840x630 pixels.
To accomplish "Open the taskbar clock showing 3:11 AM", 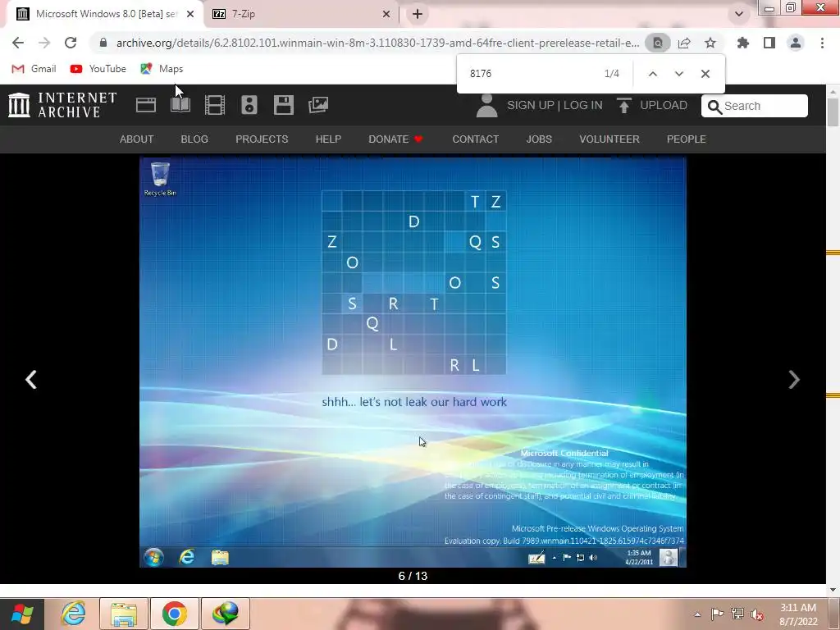I will click(x=798, y=614).
